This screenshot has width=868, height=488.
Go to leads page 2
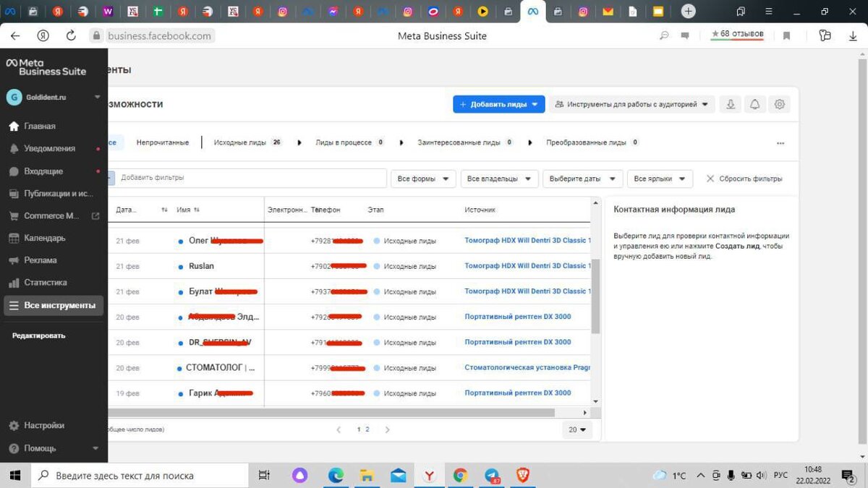point(367,429)
